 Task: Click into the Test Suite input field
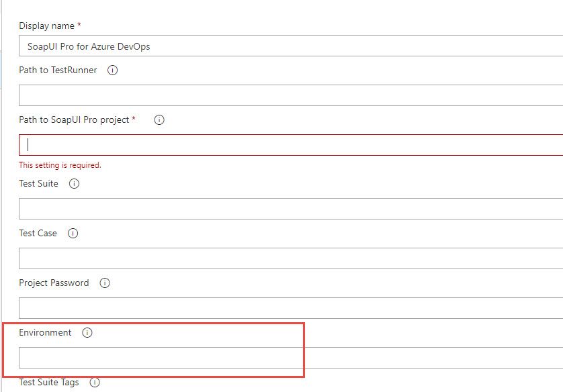(290, 209)
